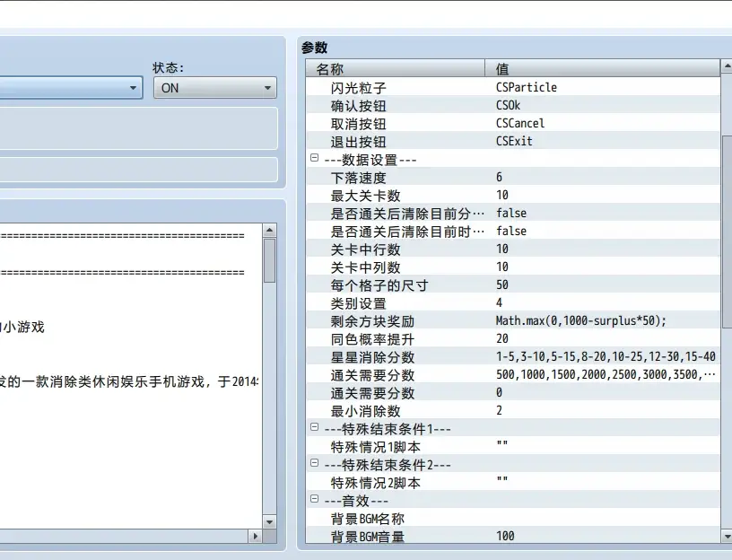732x560 pixels.
Task: Select the 退出按钮 parameter row
Action: [513, 141]
